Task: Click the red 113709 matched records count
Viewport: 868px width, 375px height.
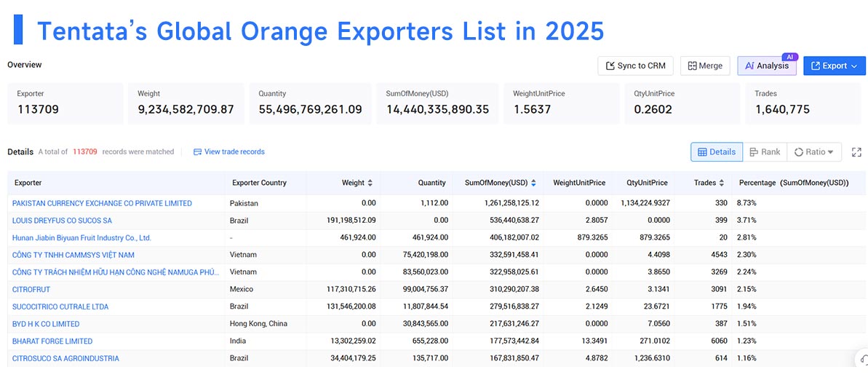Action: (84, 151)
